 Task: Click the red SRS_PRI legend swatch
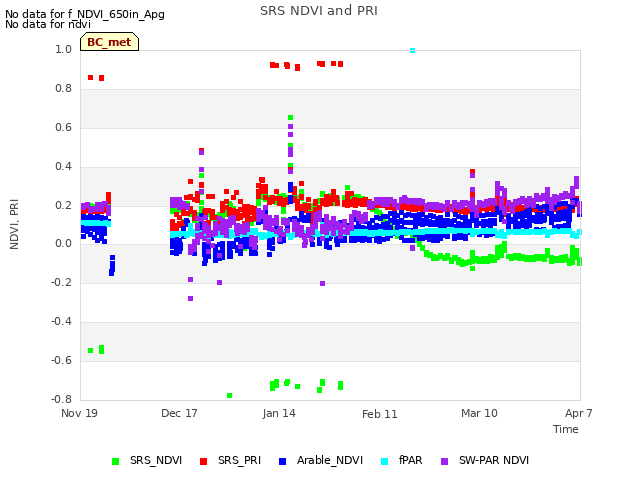pyautogui.click(x=203, y=461)
